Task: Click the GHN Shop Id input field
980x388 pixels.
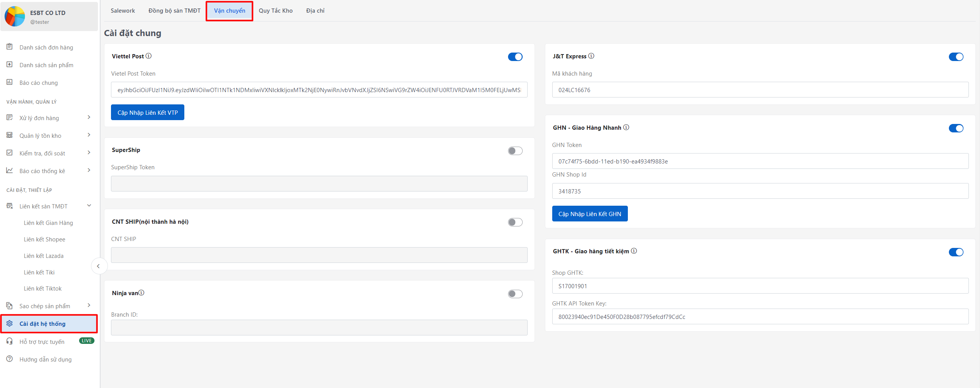Action: (x=760, y=191)
